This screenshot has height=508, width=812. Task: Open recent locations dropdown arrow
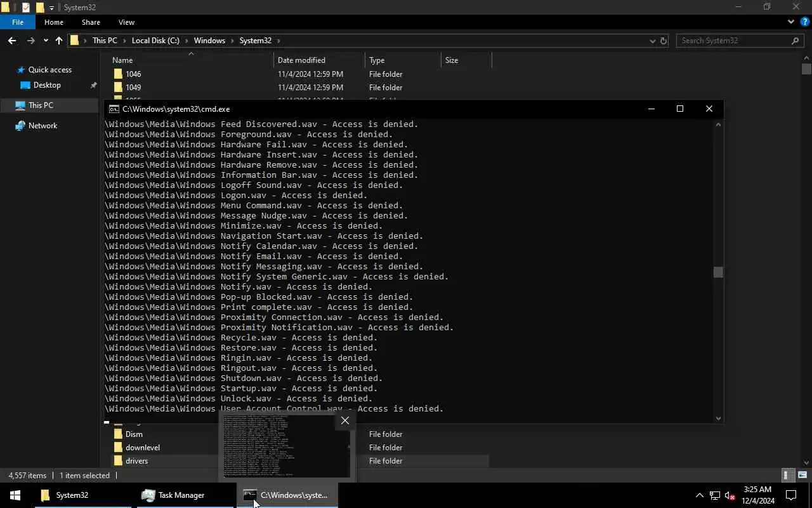46,41
